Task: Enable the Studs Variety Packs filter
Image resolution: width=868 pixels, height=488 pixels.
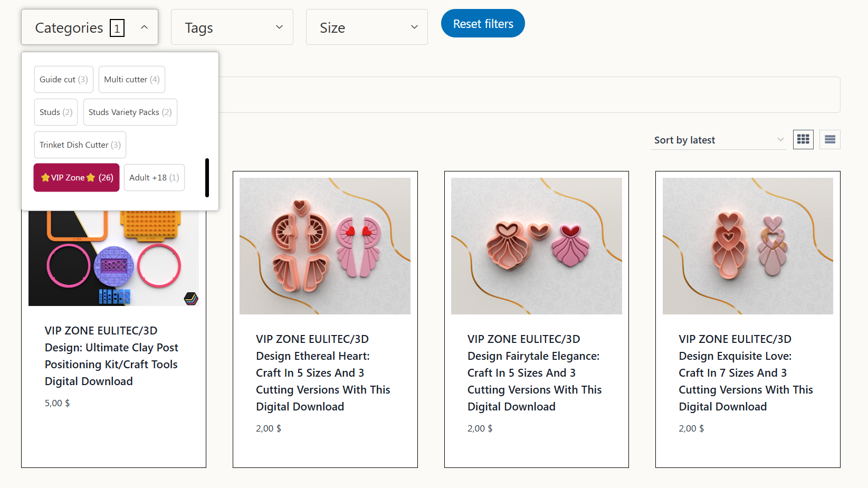Action: [x=130, y=112]
